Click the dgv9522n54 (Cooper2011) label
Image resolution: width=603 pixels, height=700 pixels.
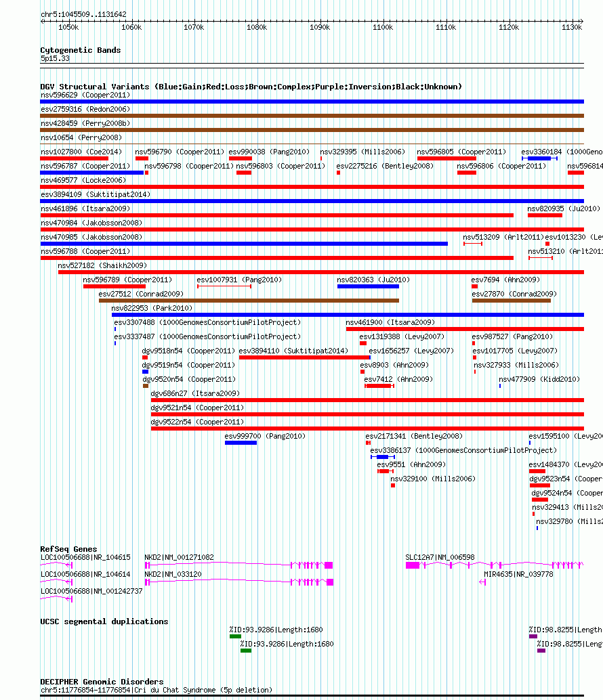point(197,422)
